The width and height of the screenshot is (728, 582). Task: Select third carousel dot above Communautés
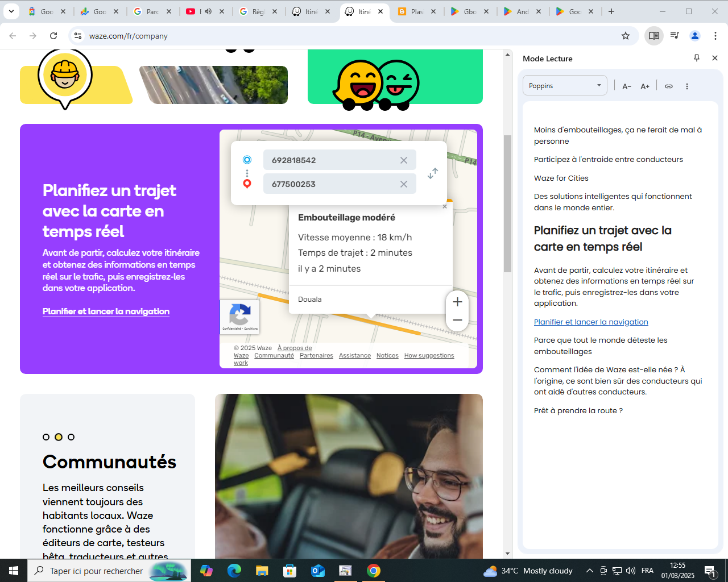[71, 437]
